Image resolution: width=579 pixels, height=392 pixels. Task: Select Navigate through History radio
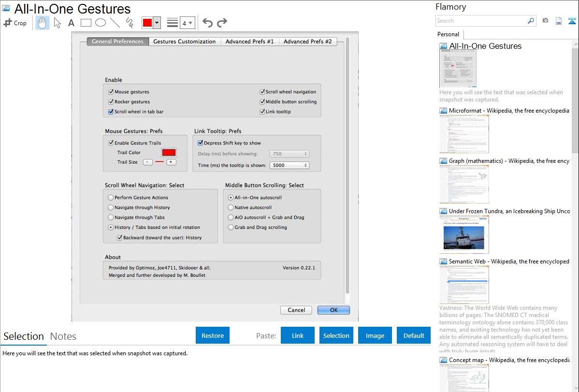tap(111, 207)
